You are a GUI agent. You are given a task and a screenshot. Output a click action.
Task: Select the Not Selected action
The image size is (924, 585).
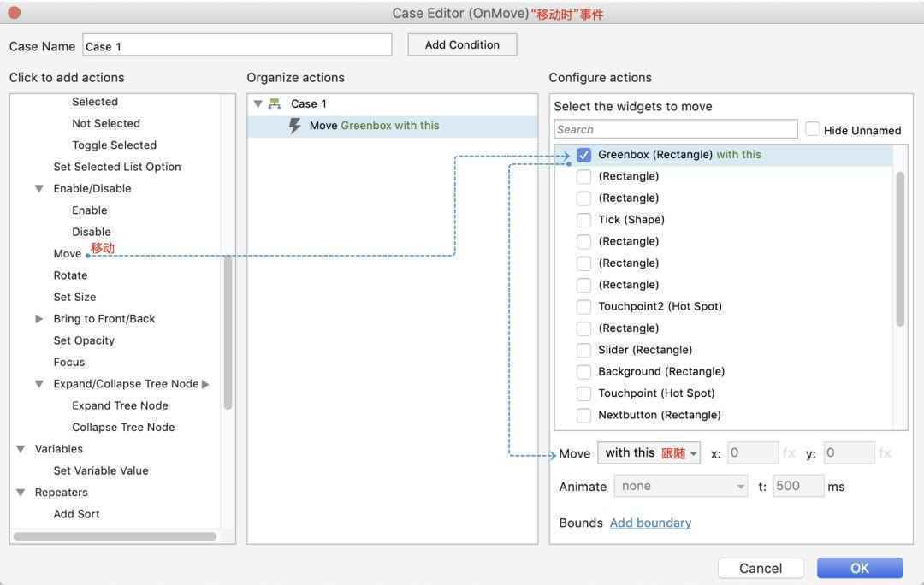(x=106, y=124)
